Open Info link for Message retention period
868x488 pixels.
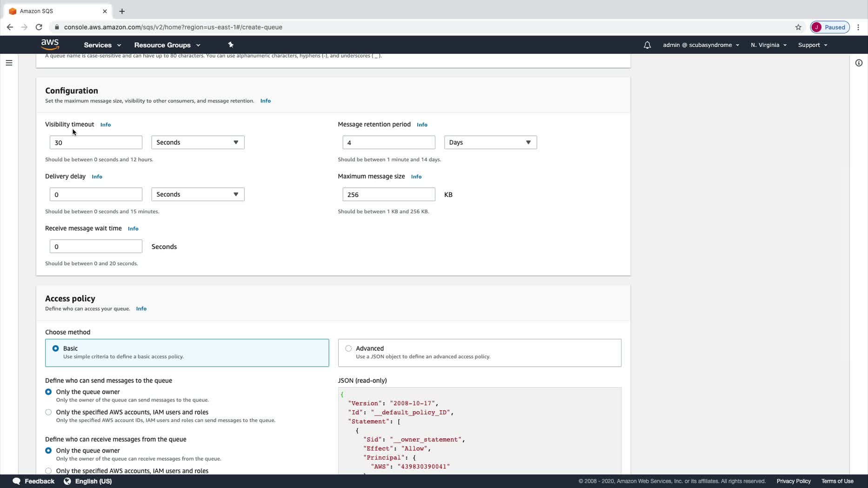(422, 125)
